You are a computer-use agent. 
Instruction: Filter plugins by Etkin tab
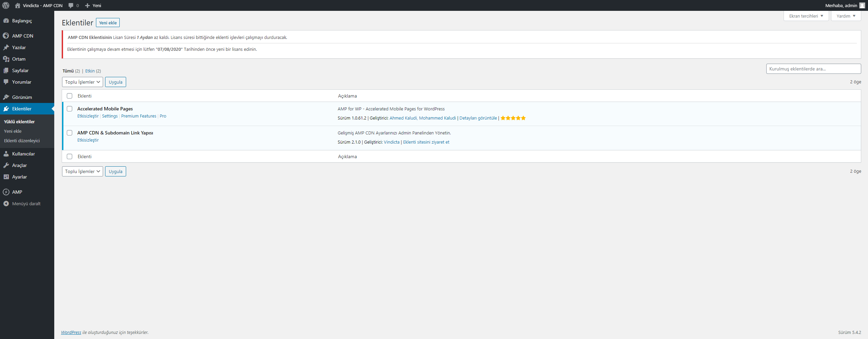click(x=93, y=71)
